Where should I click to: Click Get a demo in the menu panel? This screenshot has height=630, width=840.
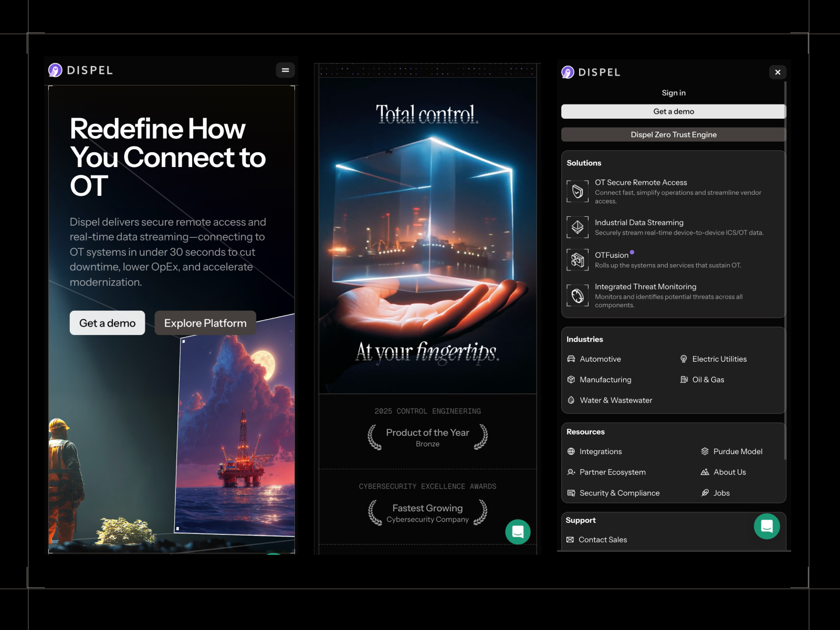click(674, 111)
